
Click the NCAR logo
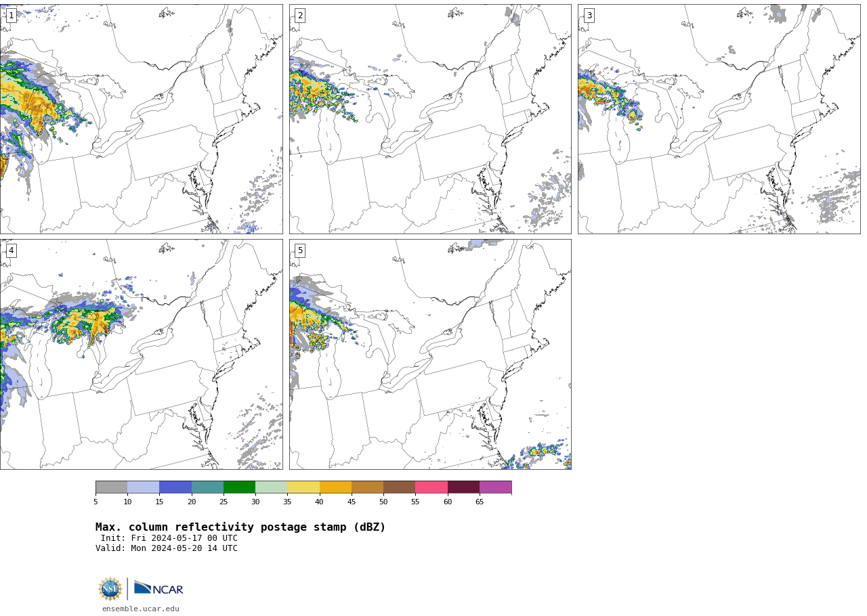[158, 589]
